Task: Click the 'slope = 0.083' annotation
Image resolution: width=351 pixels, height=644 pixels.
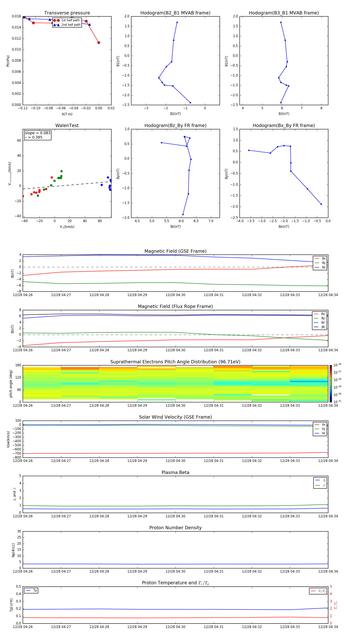Action: [37, 133]
